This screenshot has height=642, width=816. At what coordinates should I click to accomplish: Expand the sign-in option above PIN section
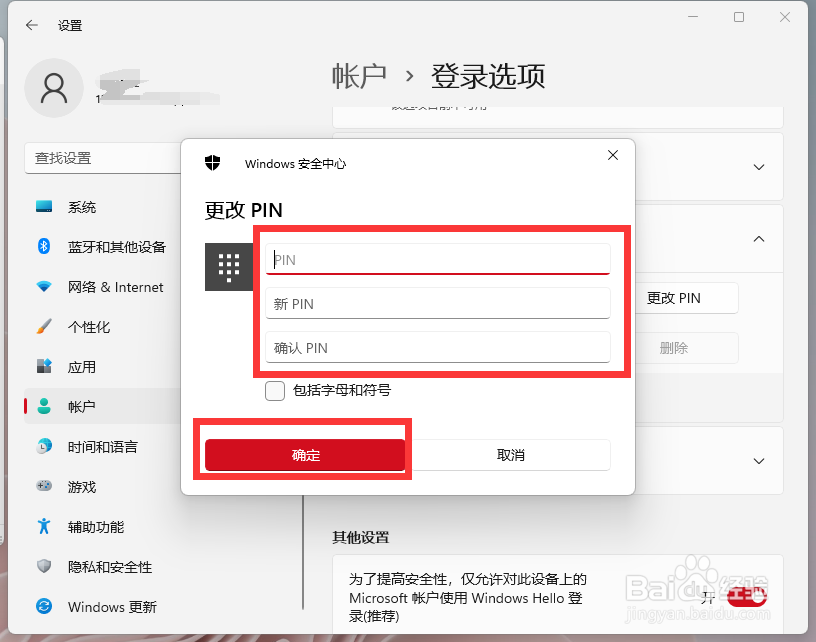tap(759, 167)
